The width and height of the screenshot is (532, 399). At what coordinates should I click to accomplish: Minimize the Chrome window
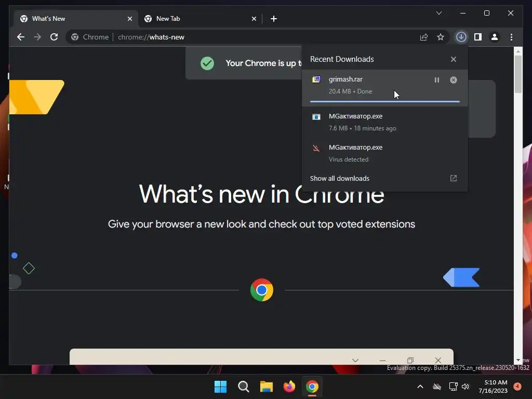463,13
